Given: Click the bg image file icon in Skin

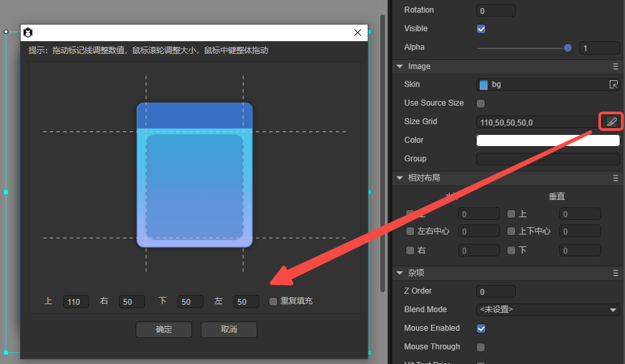Looking at the screenshot, I should pyautogui.click(x=483, y=85).
